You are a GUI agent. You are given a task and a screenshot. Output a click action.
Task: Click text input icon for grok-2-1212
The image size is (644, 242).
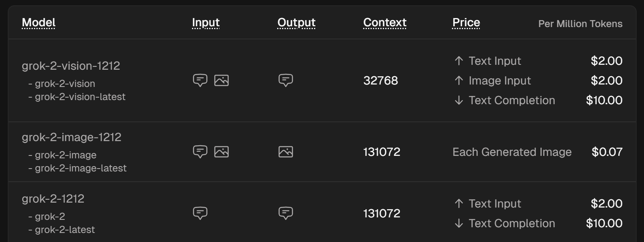coord(200,213)
